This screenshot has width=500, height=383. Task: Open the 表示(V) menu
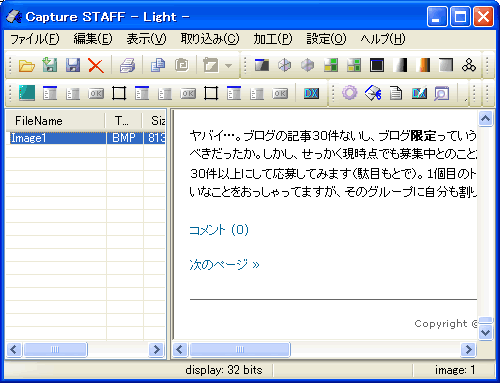(x=146, y=39)
